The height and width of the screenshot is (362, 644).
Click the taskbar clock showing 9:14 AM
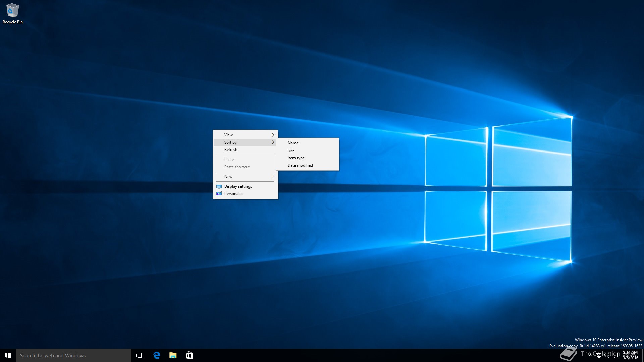630,355
